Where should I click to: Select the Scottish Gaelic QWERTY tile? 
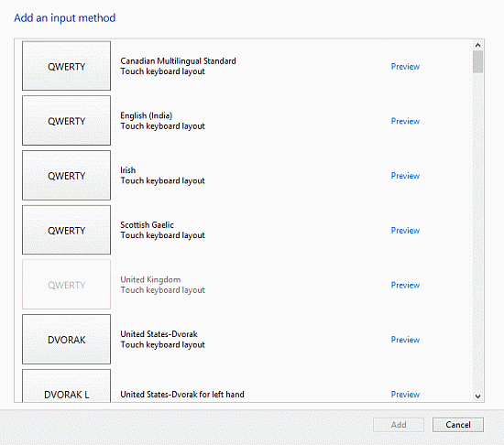66,230
